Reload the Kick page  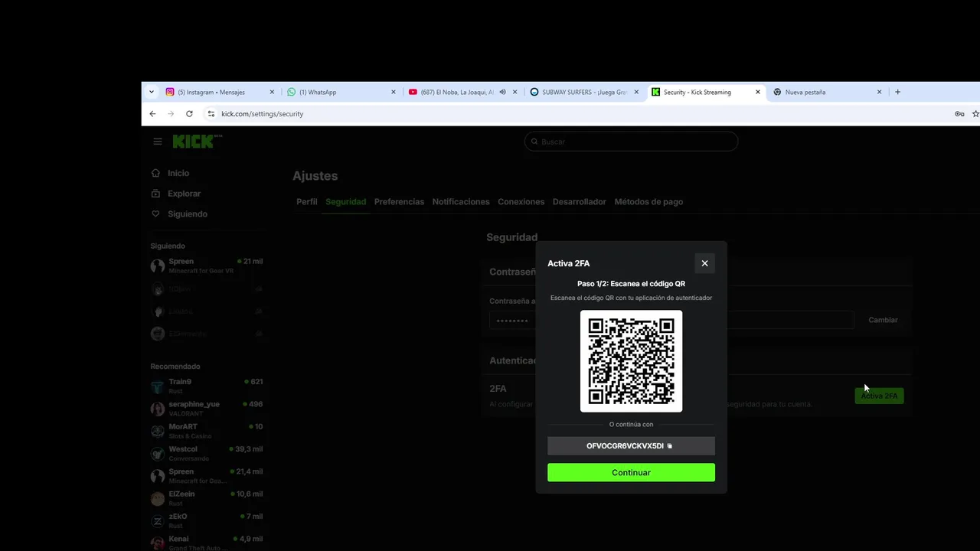189,113
